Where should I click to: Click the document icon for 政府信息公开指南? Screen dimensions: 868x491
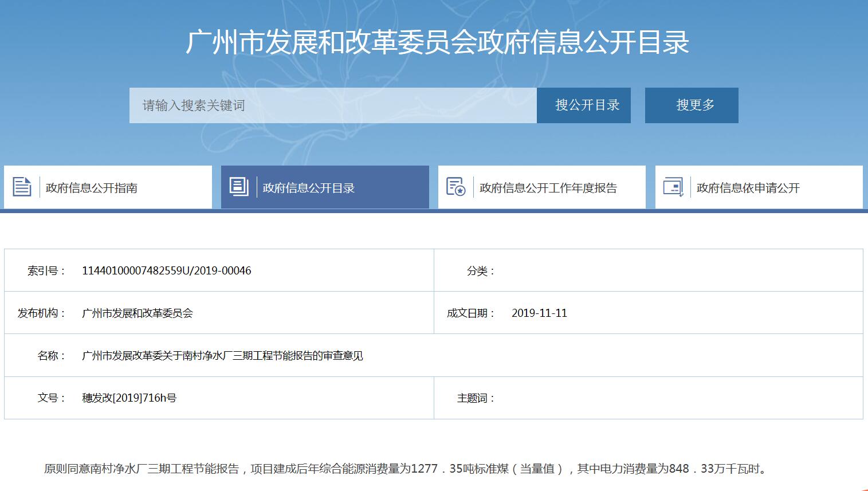[22, 187]
